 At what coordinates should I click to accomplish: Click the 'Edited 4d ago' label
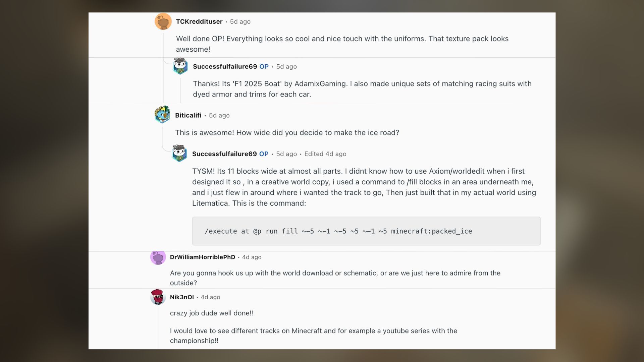pos(325,154)
